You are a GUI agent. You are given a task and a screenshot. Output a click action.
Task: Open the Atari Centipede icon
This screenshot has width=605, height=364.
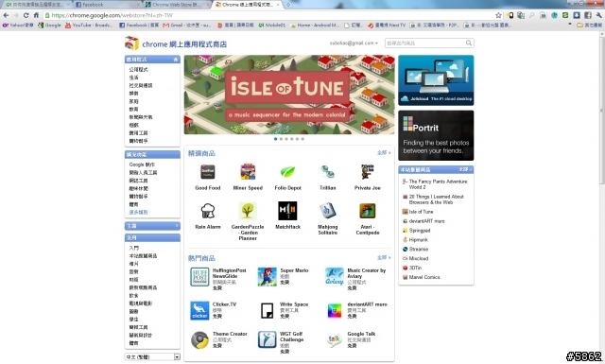tap(368, 211)
